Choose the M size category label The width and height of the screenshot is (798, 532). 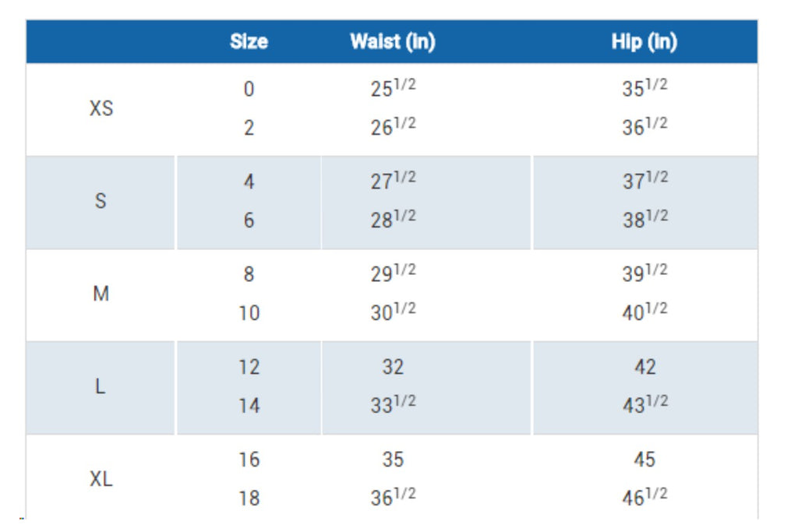101,294
